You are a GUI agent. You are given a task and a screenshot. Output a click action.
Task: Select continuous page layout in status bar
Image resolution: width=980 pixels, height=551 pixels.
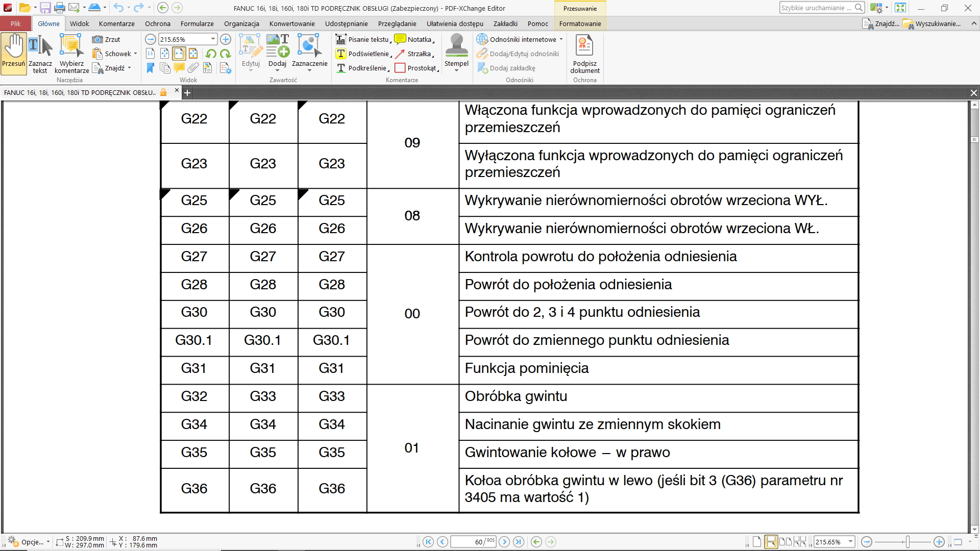(x=771, y=542)
